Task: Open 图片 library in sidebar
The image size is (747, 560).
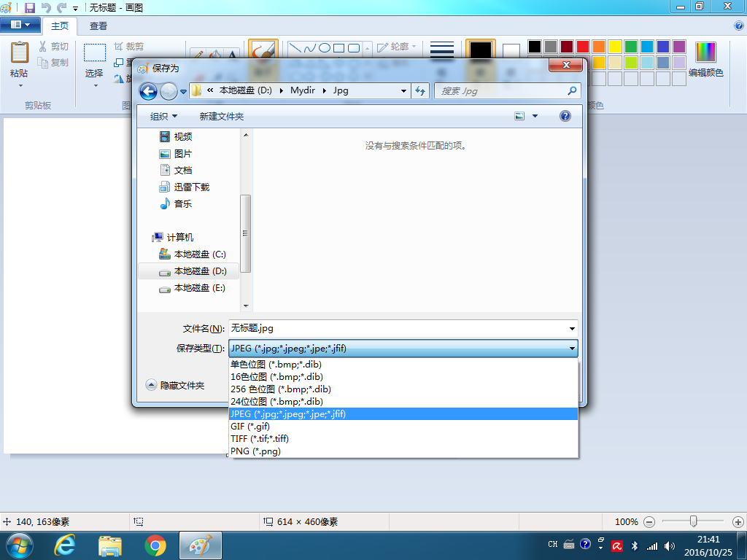Action: tap(175, 154)
